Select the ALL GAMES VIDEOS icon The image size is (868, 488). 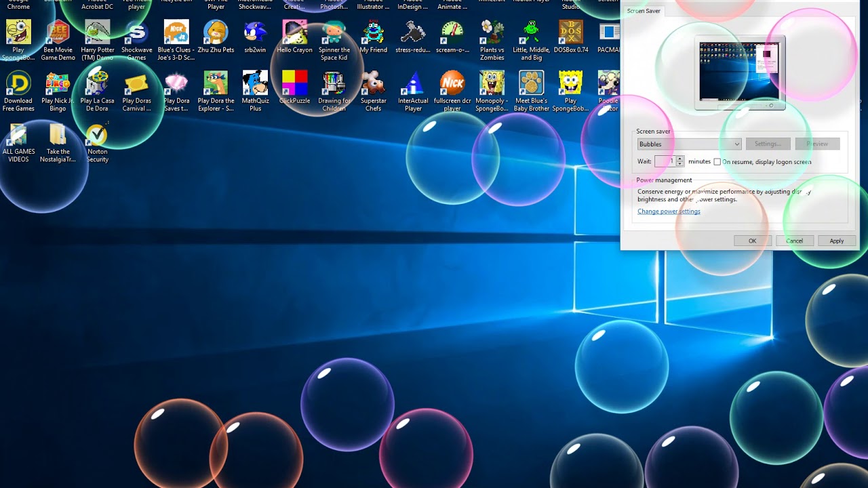click(x=18, y=143)
